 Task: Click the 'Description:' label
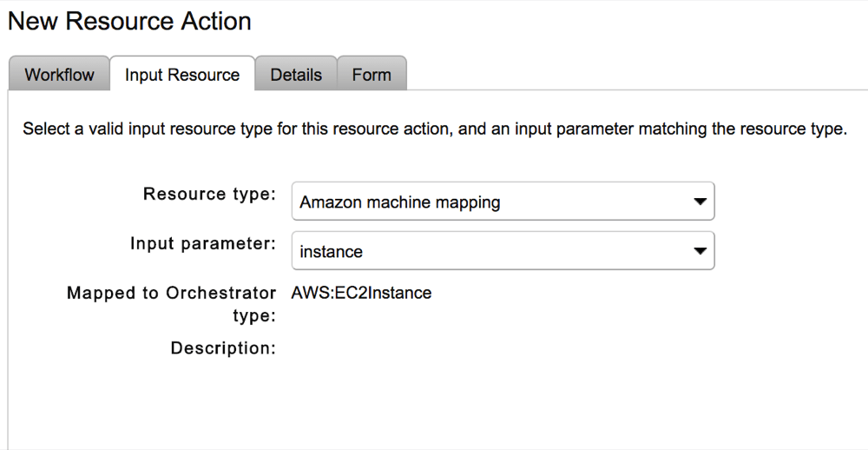(223, 348)
